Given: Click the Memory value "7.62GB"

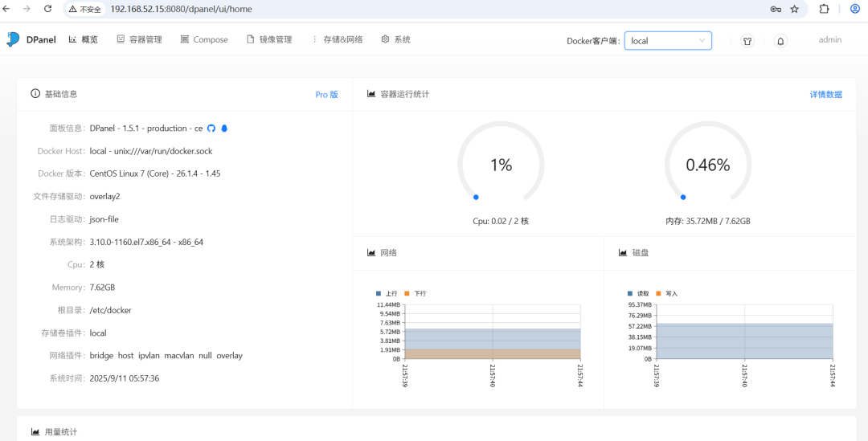Looking at the screenshot, I should pyautogui.click(x=102, y=288).
